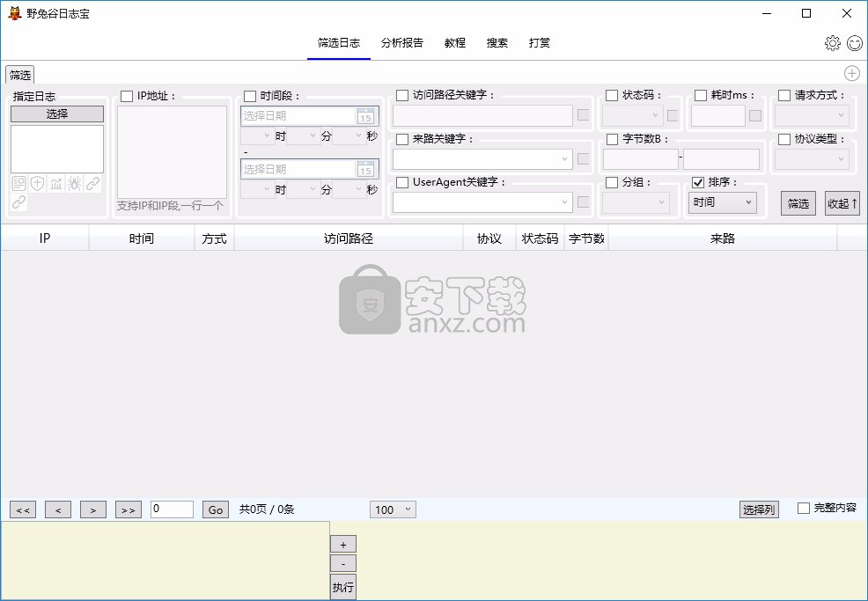Open the 搜索 tab
Image resolution: width=868 pixels, height=601 pixels.
click(x=497, y=42)
